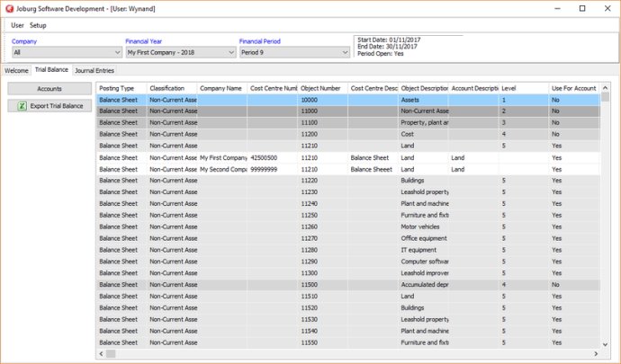Click the horizontal scrollbar thumb
Image resolution: width=621 pixels, height=364 pixels.
(x=111, y=353)
